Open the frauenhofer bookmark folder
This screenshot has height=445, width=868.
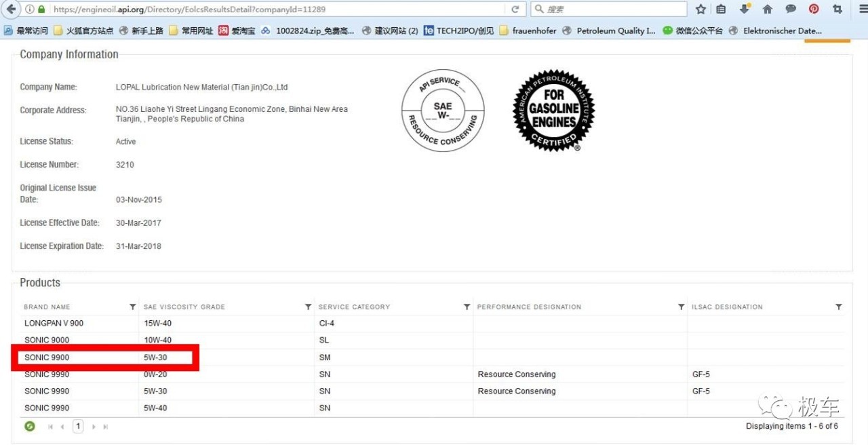[x=528, y=31]
